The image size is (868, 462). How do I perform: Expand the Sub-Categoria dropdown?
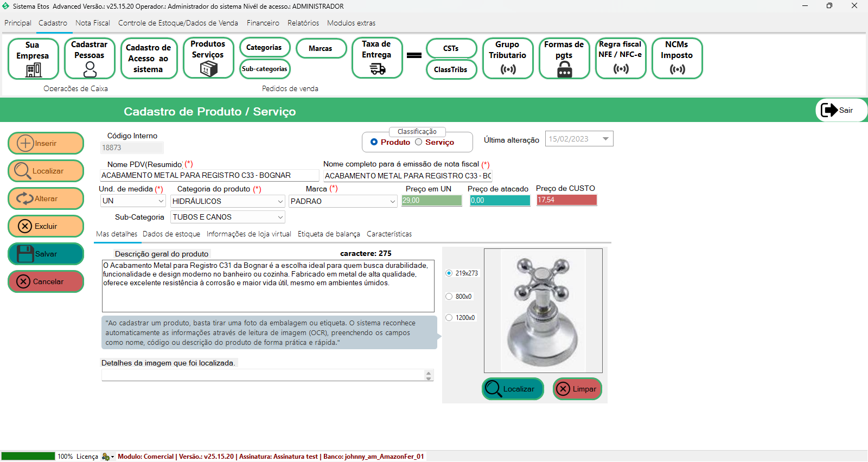pyautogui.click(x=280, y=217)
